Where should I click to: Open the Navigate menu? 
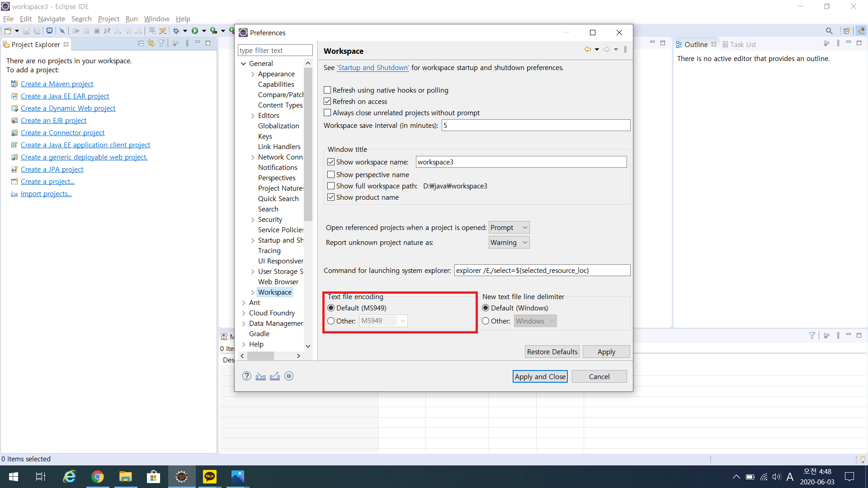[x=52, y=19]
